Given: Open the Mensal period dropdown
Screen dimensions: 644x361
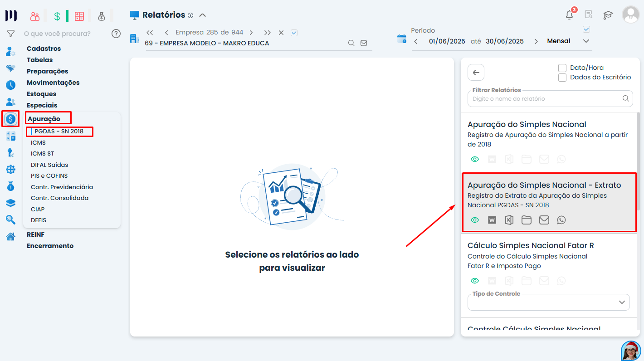Looking at the screenshot, I should [x=586, y=41].
